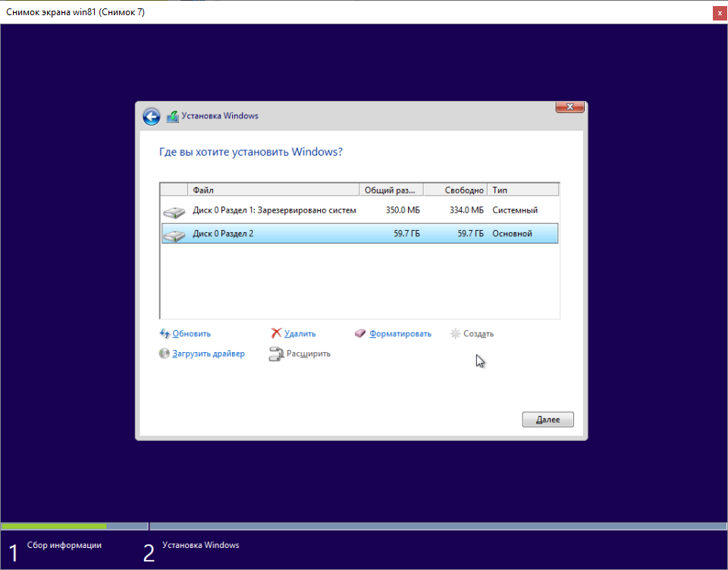The width and height of the screenshot is (728, 570).
Task: Close the screenshot viewer window
Action: pos(720,14)
